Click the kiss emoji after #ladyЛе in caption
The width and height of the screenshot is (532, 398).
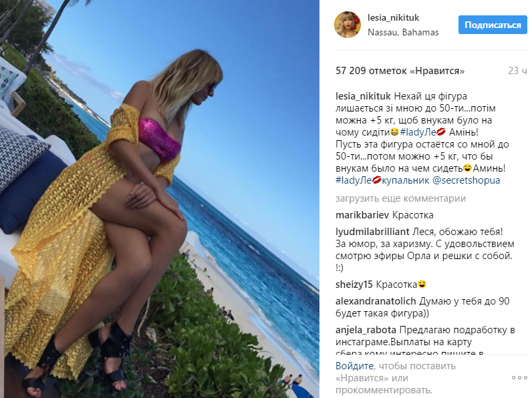pos(440,132)
